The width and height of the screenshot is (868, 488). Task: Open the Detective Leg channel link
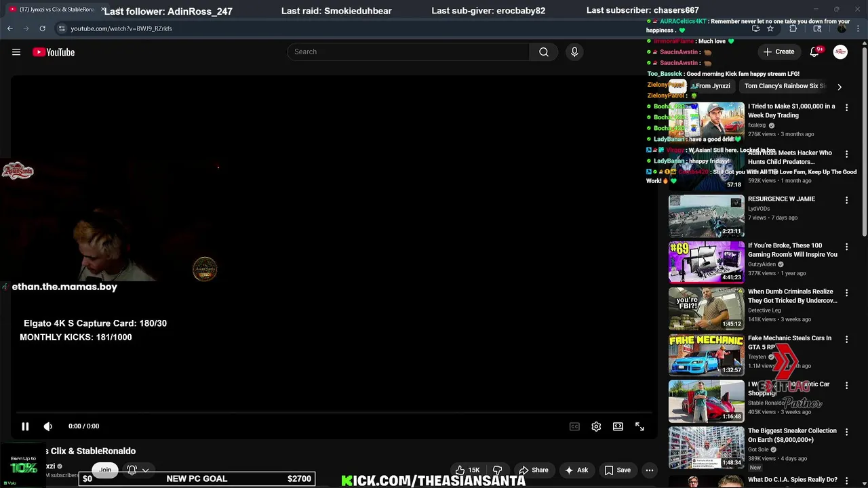764,310
